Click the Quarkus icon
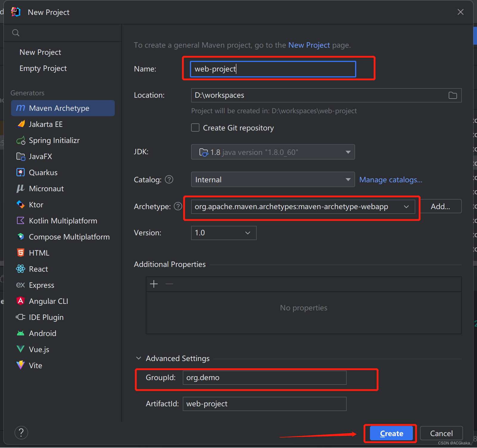 click(x=21, y=172)
